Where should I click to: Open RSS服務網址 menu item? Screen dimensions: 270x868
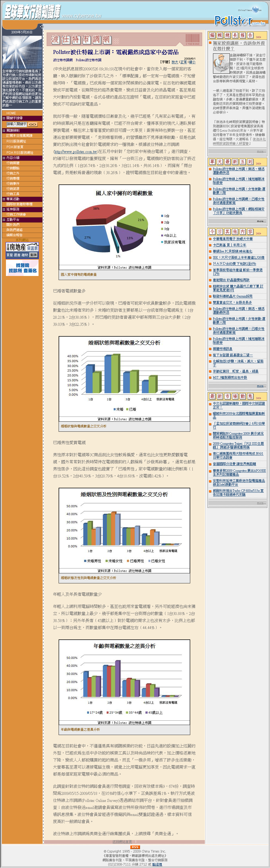pyautogui.click(x=16, y=141)
